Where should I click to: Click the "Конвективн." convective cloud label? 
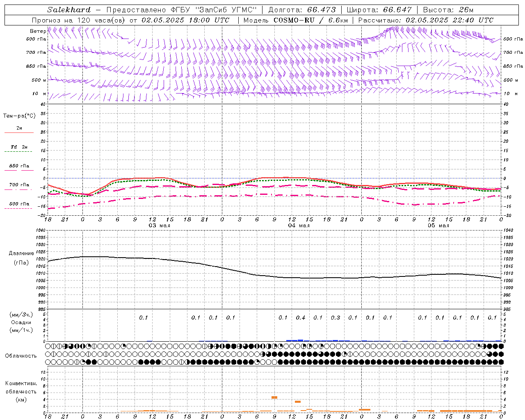coord(21,383)
